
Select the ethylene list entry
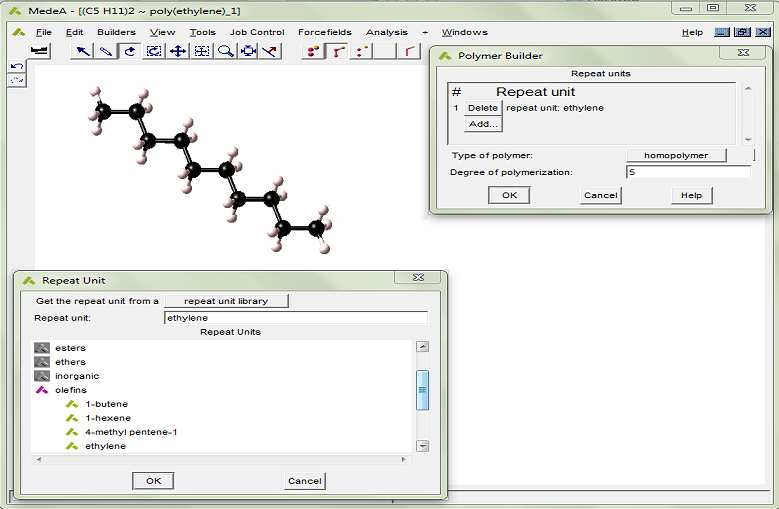[105, 446]
